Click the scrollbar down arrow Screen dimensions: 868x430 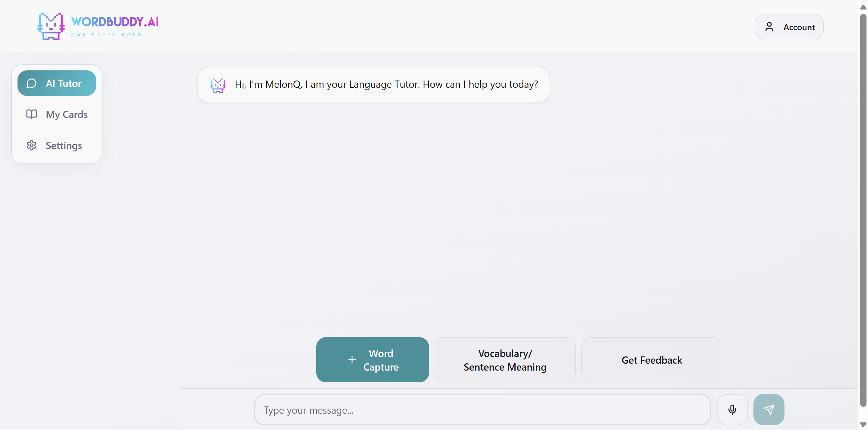(x=863, y=425)
